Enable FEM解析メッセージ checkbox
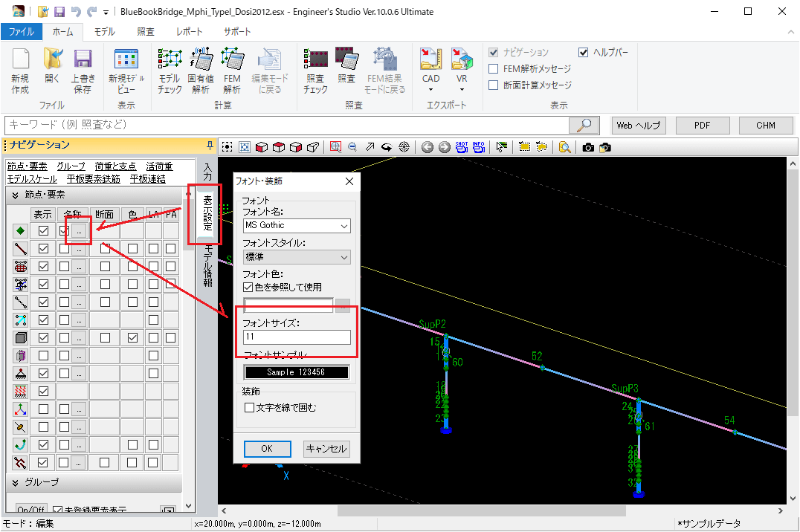 click(494, 69)
